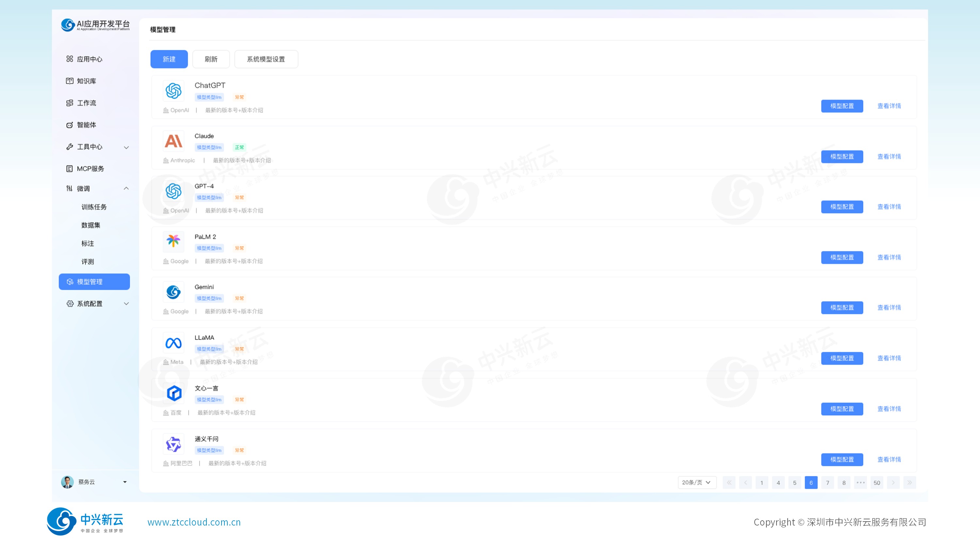Go to the previous page arrow
980x551 pixels.
pyautogui.click(x=746, y=482)
